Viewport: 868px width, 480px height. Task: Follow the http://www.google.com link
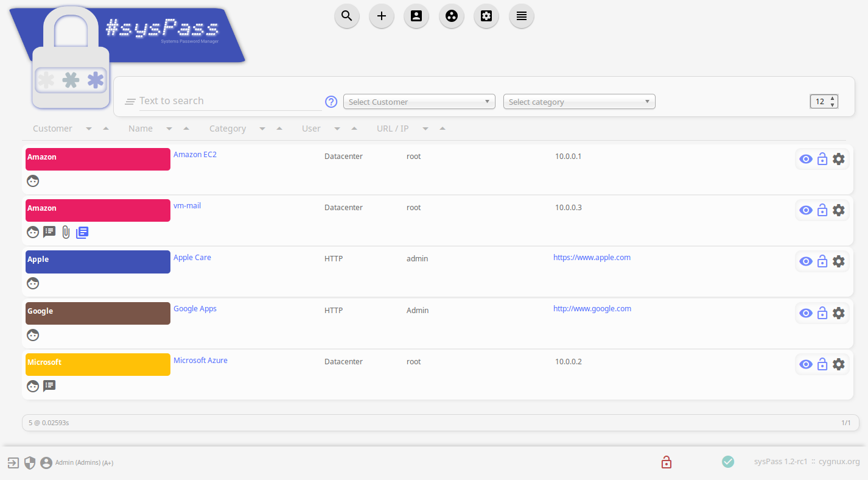(x=592, y=309)
